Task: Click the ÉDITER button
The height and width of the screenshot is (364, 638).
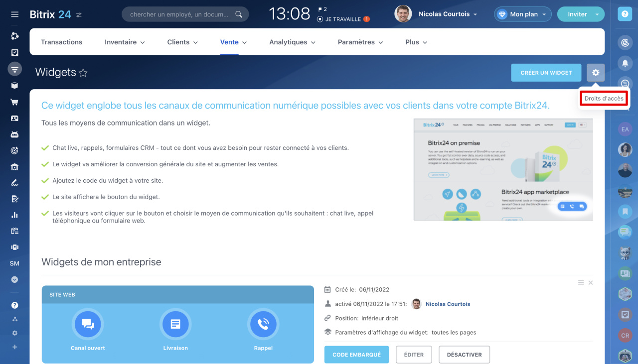Action: (414, 355)
